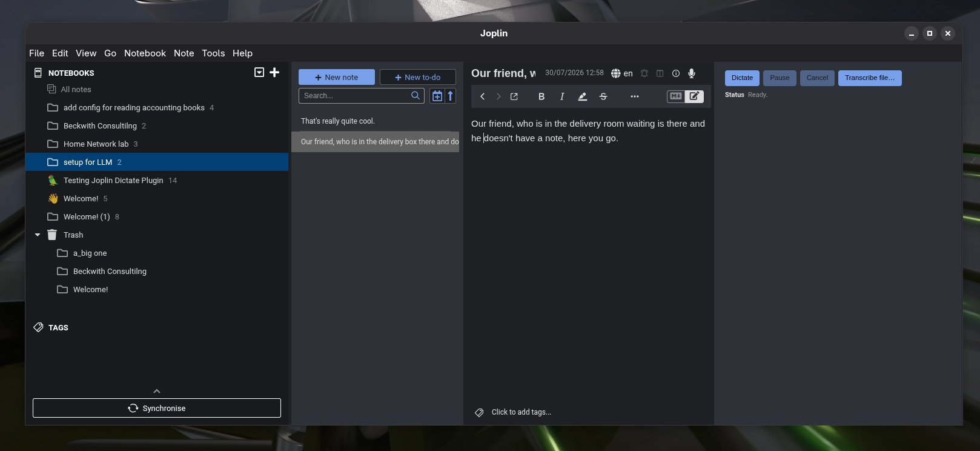Viewport: 980px width, 451px height.
Task: Click 'Status Ready.' text in dictate panel
Action: [x=746, y=95]
